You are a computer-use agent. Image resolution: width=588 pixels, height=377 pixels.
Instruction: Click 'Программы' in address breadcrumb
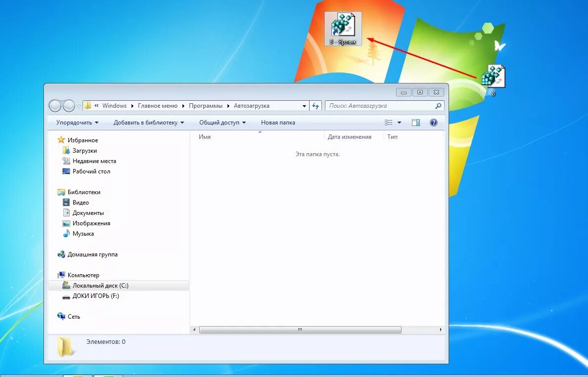[206, 106]
